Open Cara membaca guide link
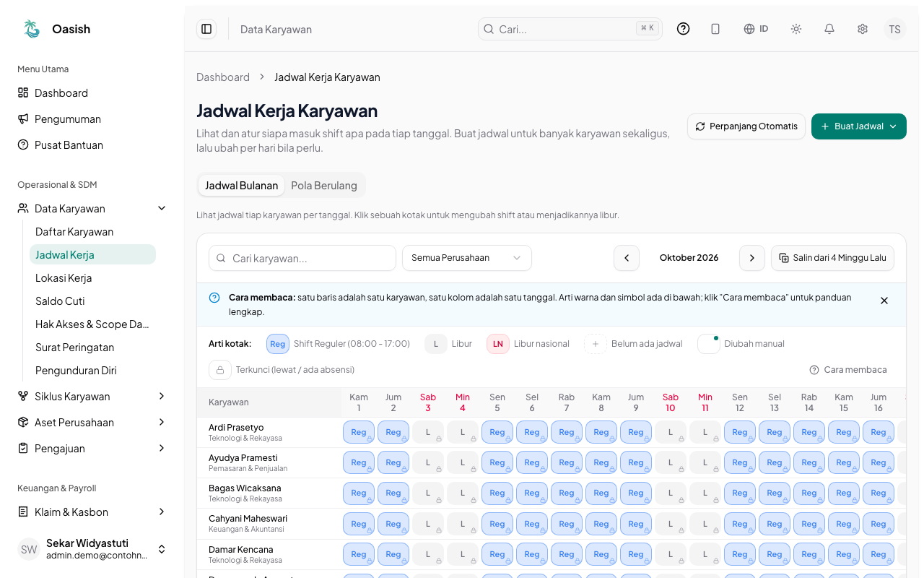Screen dimensions: 924x578 click(848, 370)
